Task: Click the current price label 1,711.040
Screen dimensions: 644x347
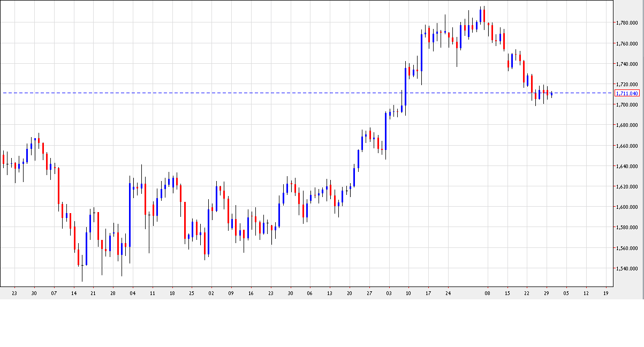Action: [x=627, y=93]
